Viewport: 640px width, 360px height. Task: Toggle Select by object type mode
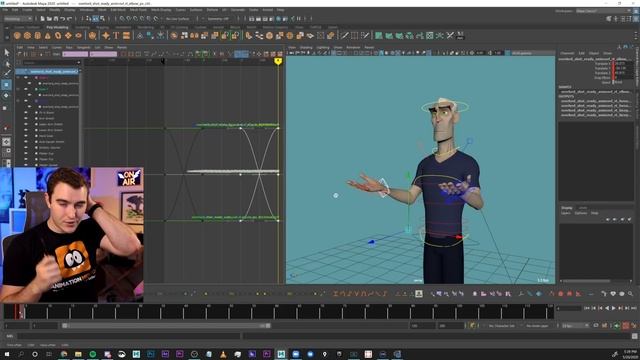click(96, 19)
